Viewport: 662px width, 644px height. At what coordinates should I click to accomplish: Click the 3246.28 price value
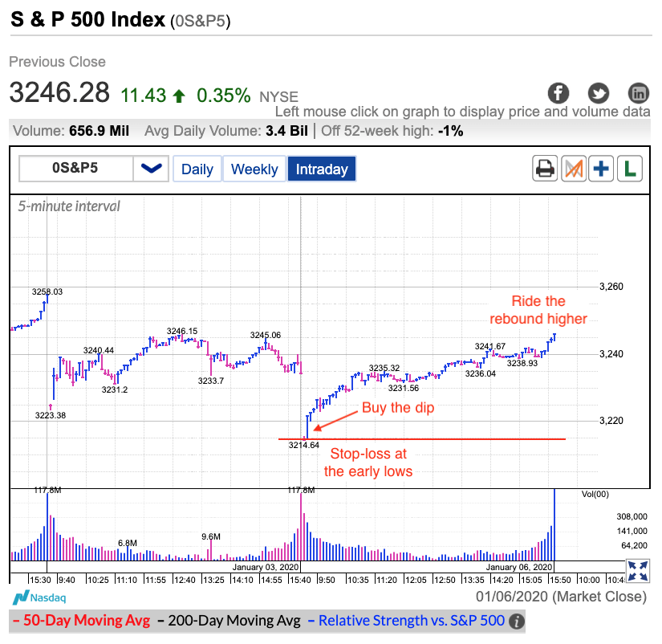point(59,92)
